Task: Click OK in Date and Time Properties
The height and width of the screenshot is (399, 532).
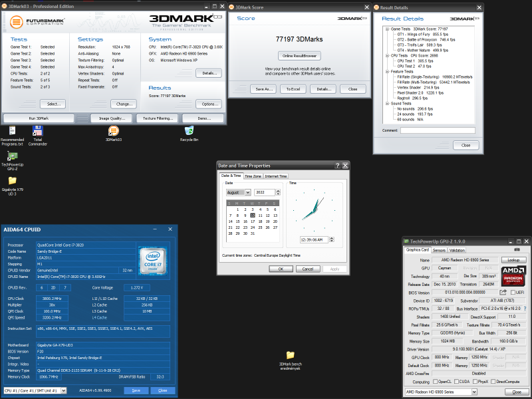Action: (x=281, y=269)
